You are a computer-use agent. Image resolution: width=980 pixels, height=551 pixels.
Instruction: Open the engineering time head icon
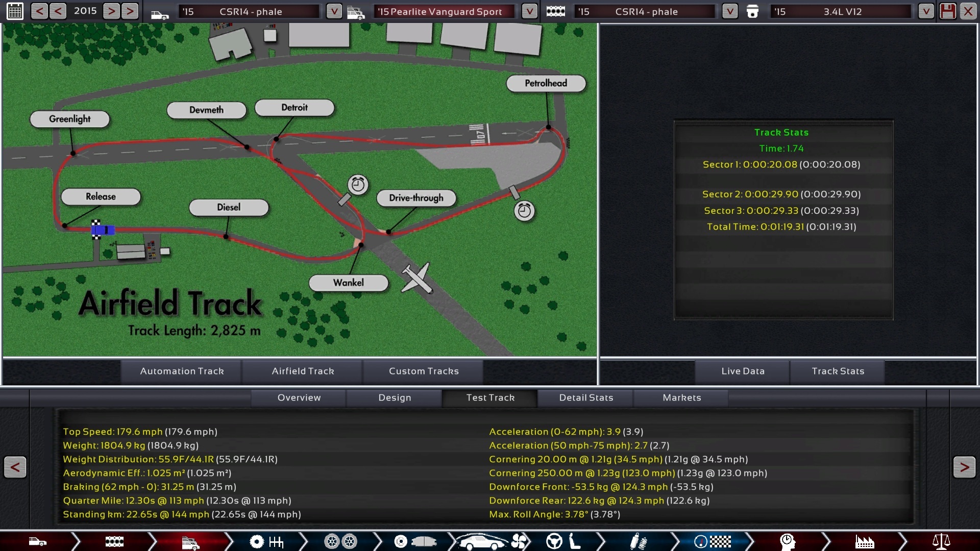(x=788, y=541)
